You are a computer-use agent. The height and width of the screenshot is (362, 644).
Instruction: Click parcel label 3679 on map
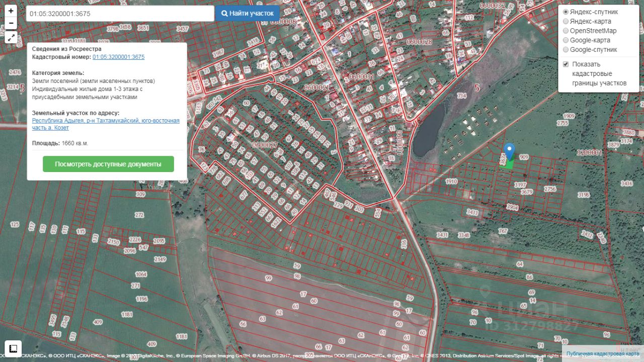point(526,192)
